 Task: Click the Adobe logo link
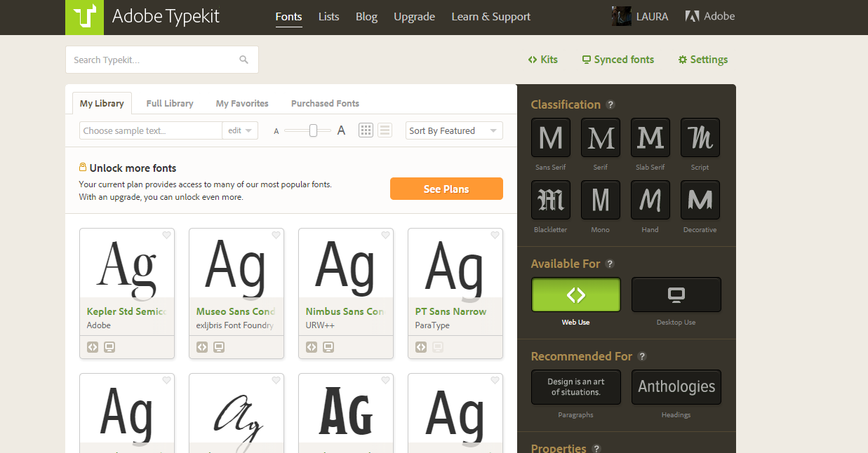coord(710,16)
